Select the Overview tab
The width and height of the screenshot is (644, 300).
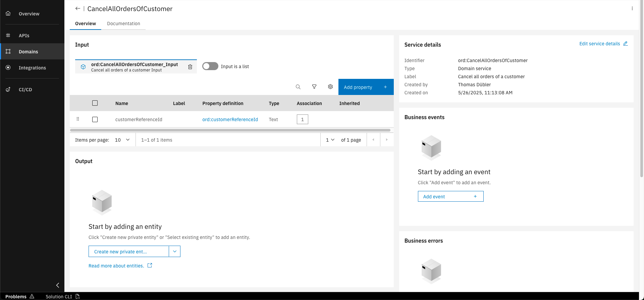pos(86,23)
